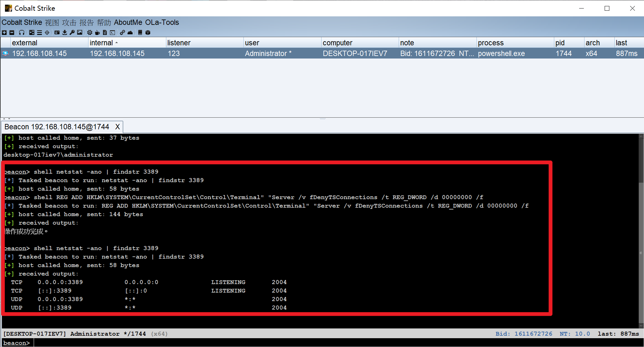Click the cube About icon
The image size is (644, 347).
pos(148,32)
